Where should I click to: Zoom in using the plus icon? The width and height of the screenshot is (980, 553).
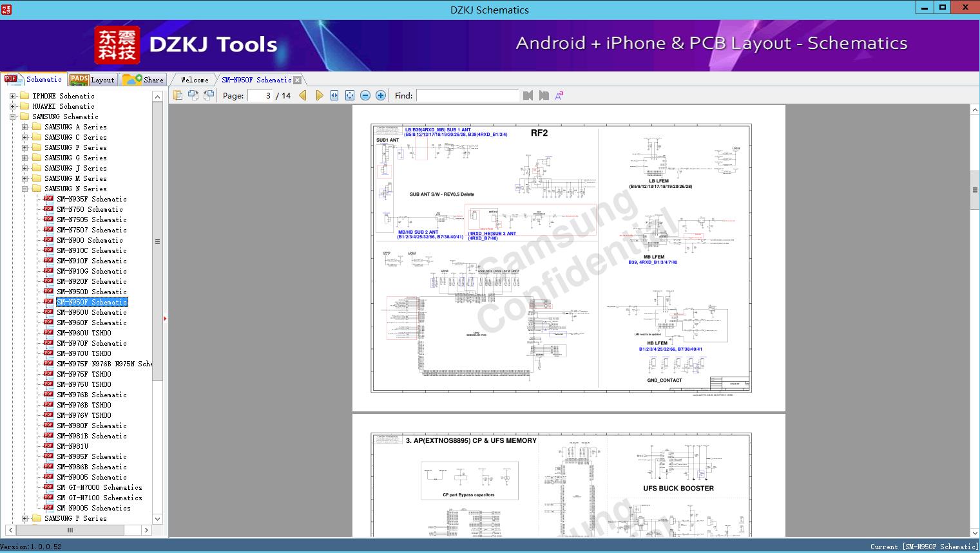[x=380, y=95]
